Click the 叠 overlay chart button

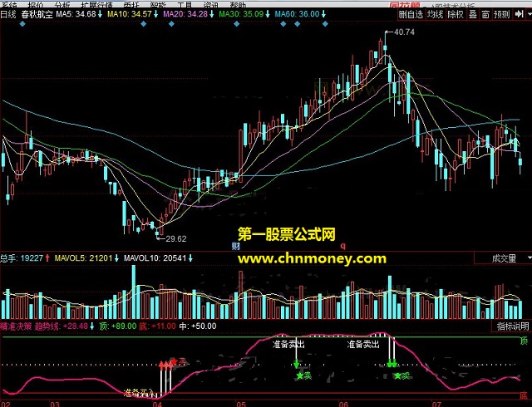pos(473,14)
